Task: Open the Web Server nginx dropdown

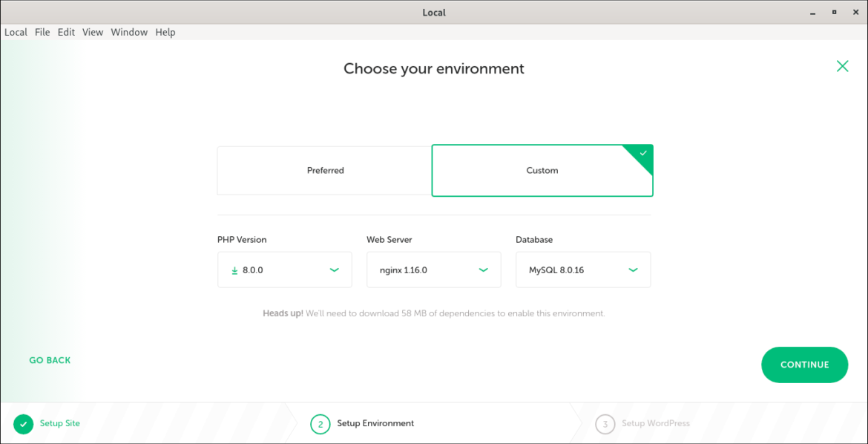Action: pos(433,270)
